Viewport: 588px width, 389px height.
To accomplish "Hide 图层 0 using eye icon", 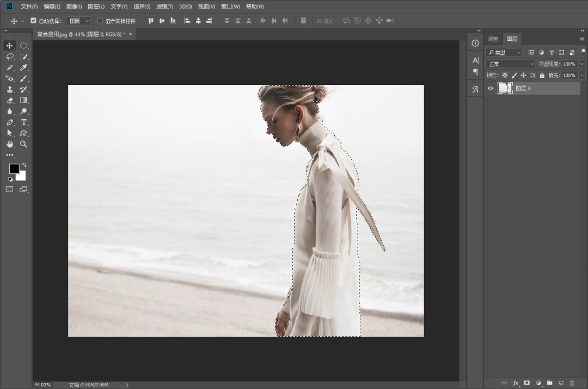I will coord(491,88).
